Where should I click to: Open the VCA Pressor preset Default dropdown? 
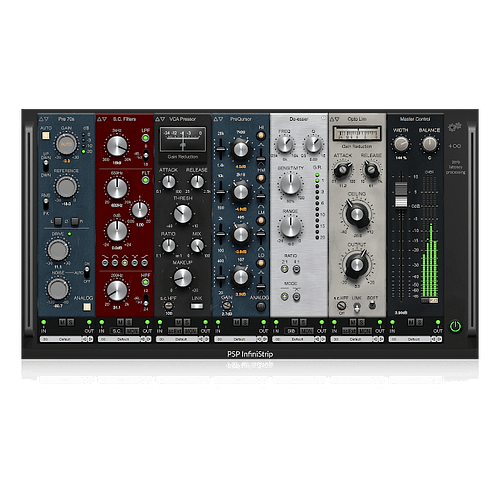coord(178,339)
